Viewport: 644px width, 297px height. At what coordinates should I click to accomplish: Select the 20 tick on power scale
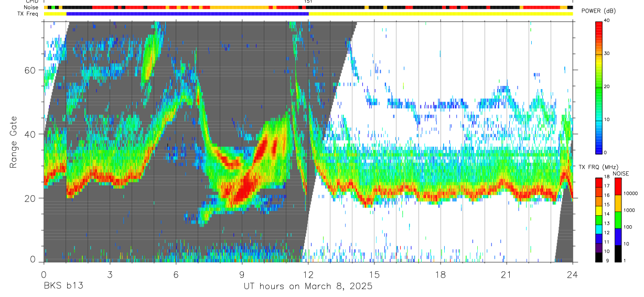coord(607,86)
